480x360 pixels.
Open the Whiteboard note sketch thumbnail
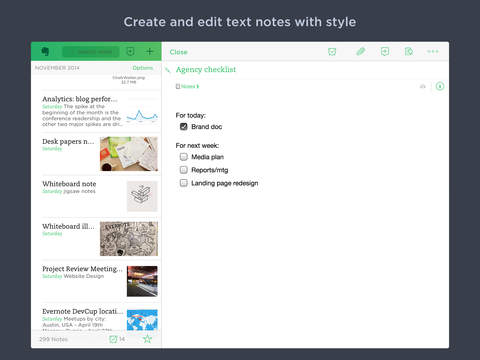click(x=142, y=196)
